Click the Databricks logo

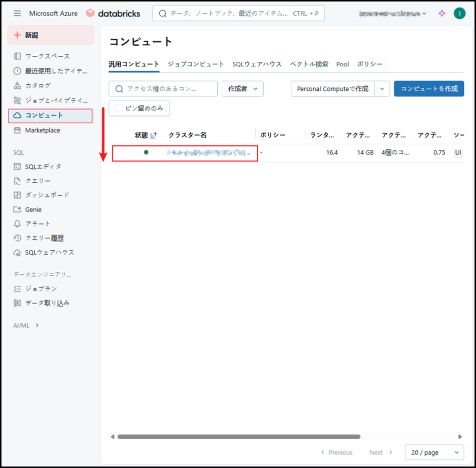113,13
